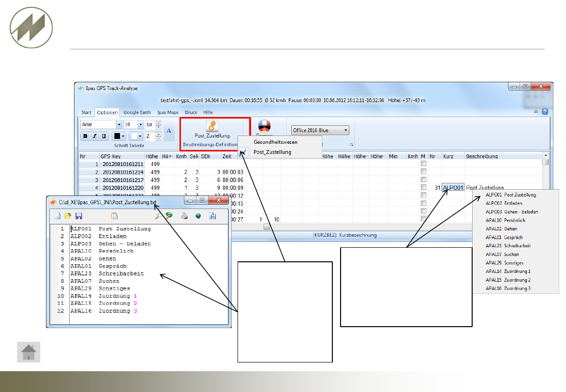Viewport: 566px width, 392px height.
Task: Open the ribbon group dialog launcher
Action: tap(352, 145)
